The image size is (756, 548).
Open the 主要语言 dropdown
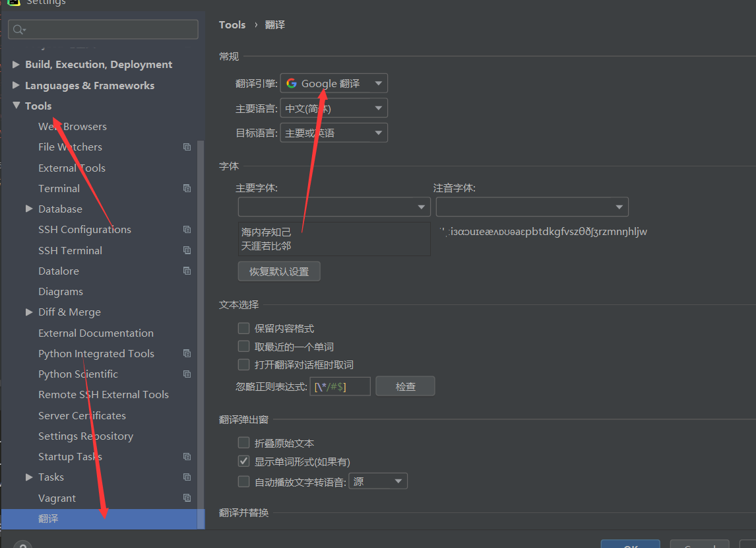[334, 108]
